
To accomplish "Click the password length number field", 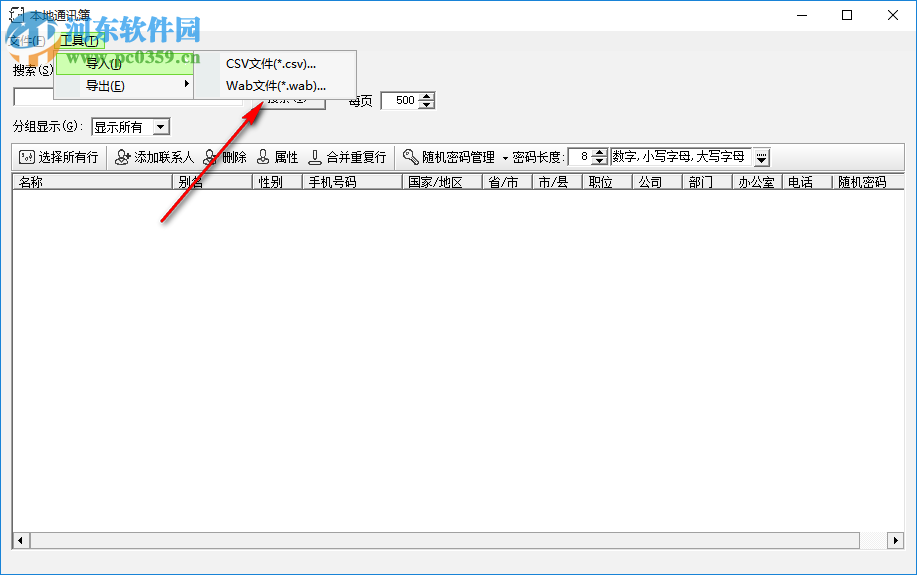I will click(x=581, y=157).
